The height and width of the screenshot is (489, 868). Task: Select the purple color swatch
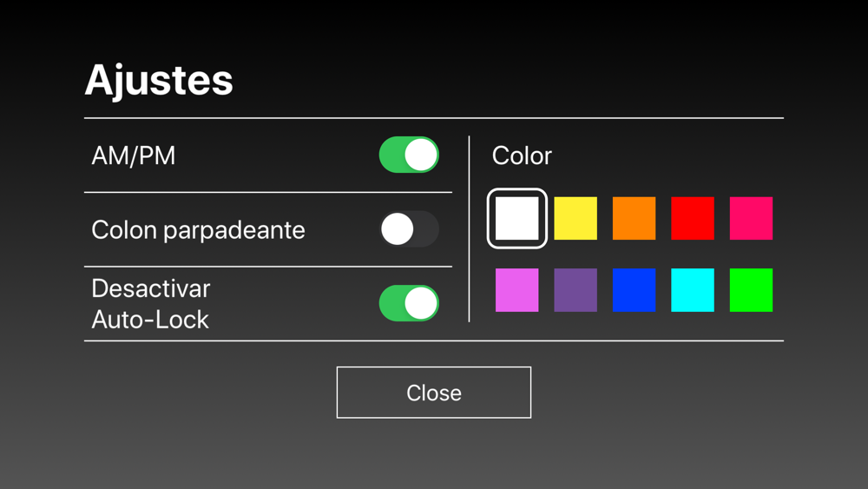[575, 290]
